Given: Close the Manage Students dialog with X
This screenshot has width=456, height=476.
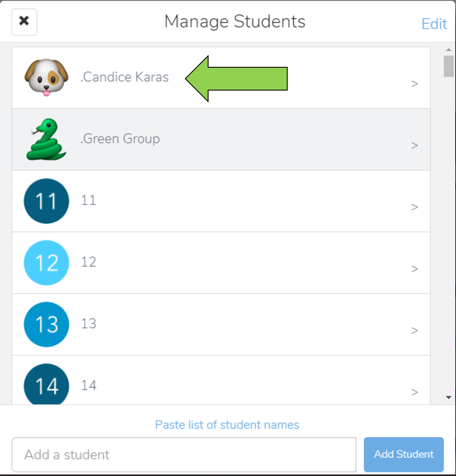Looking at the screenshot, I should click(24, 22).
